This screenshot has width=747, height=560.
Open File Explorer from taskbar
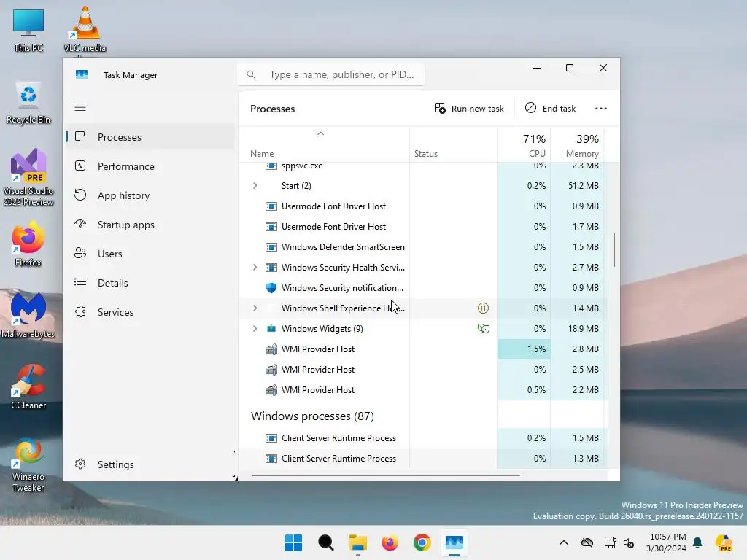point(357,542)
